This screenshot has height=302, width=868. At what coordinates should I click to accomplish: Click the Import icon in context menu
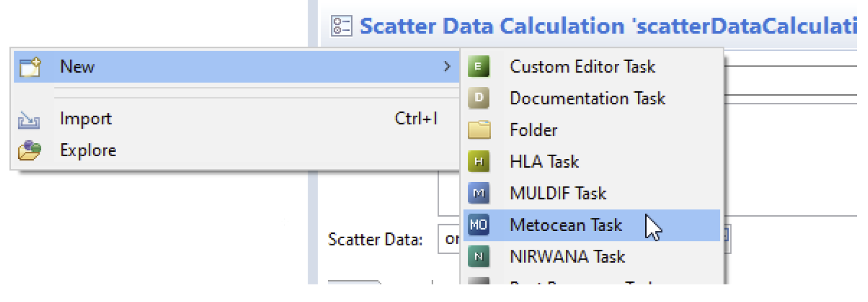[x=29, y=119]
